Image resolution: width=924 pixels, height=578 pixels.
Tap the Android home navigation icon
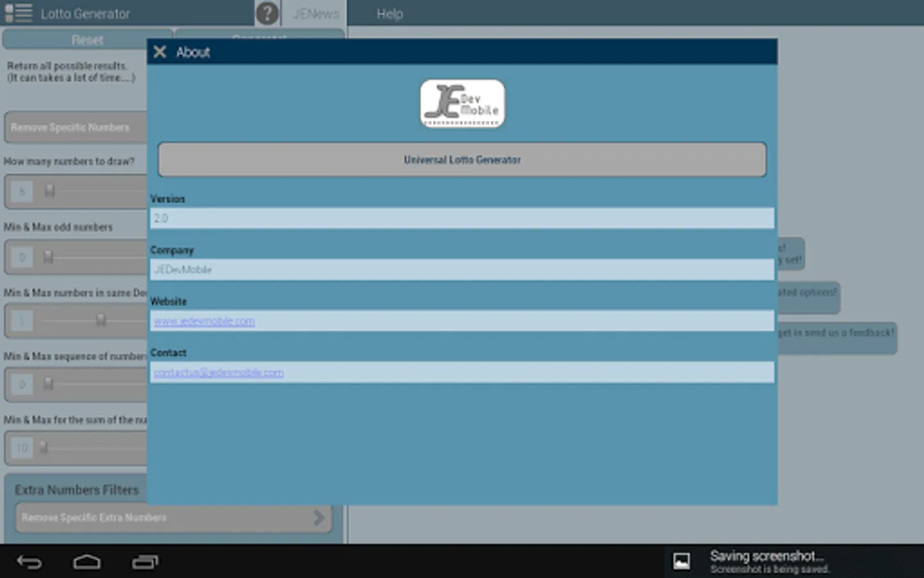(87, 562)
